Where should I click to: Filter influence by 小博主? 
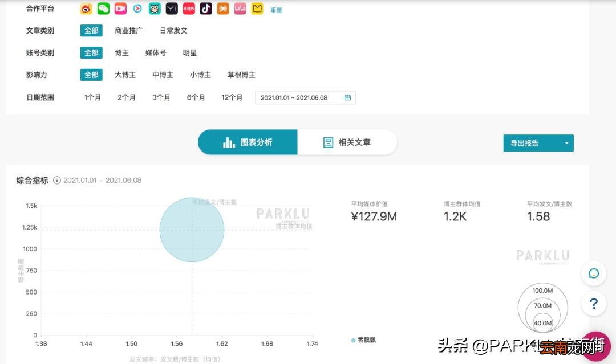[200, 75]
